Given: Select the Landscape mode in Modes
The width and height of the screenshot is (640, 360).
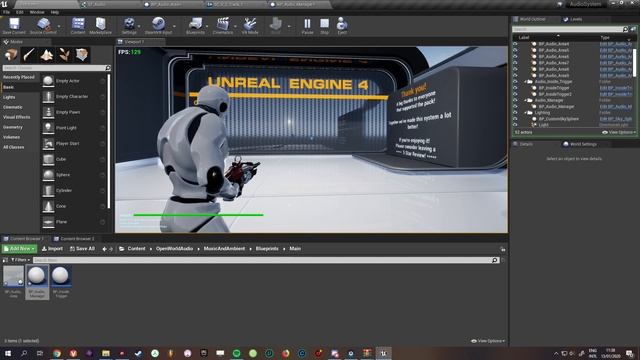Looking at the screenshot, I should [47, 55].
